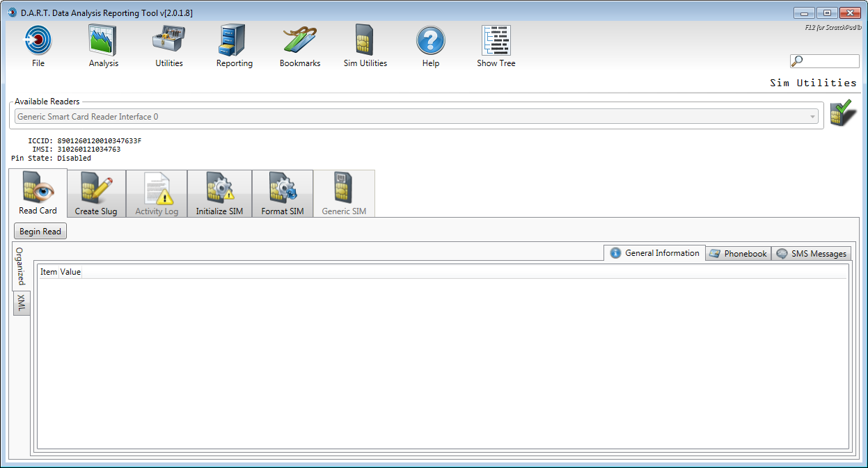Select the XML vertical tab
The height and width of the screenshot is (468, 868).
pyautogui.click(x=21, y=303)
